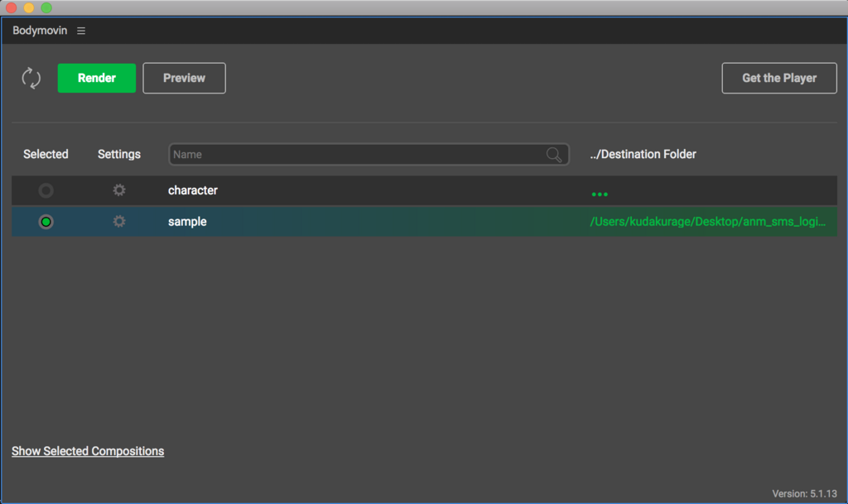Image resolution: width=848 pixels, height=504 pixels.
Task: Click the ../Destination Folder header
Action: (643, 154)
